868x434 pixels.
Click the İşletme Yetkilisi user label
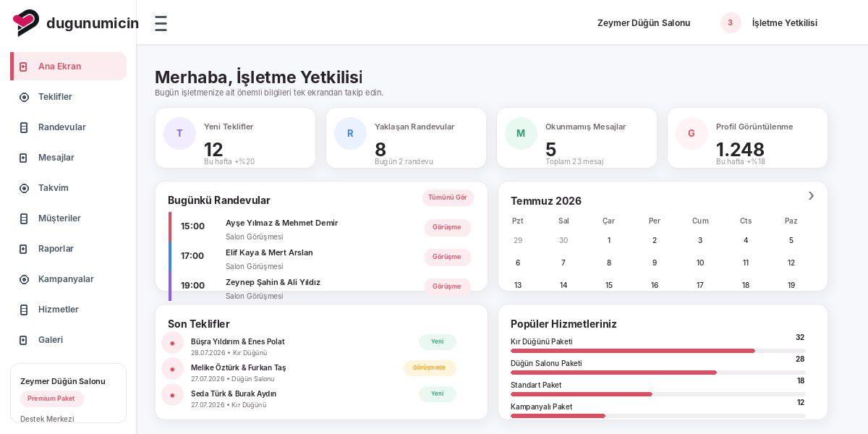[x=785, y=23]
